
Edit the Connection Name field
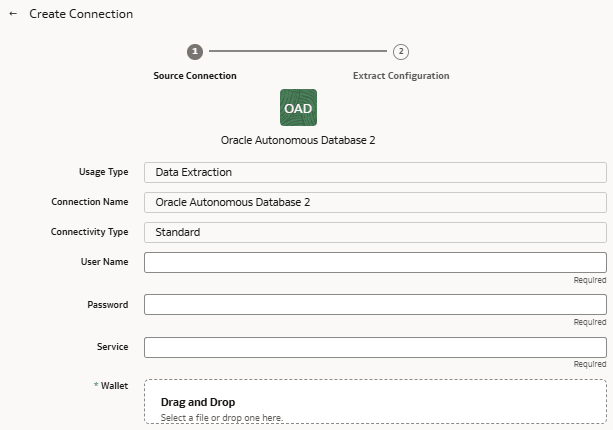[375, 202]
